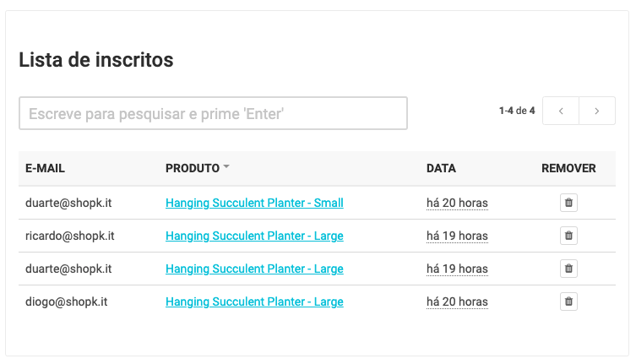Viewport: 636px width, 364px height.
Task: Open Planter - Large link in third row
Action: tap(254, 269)
